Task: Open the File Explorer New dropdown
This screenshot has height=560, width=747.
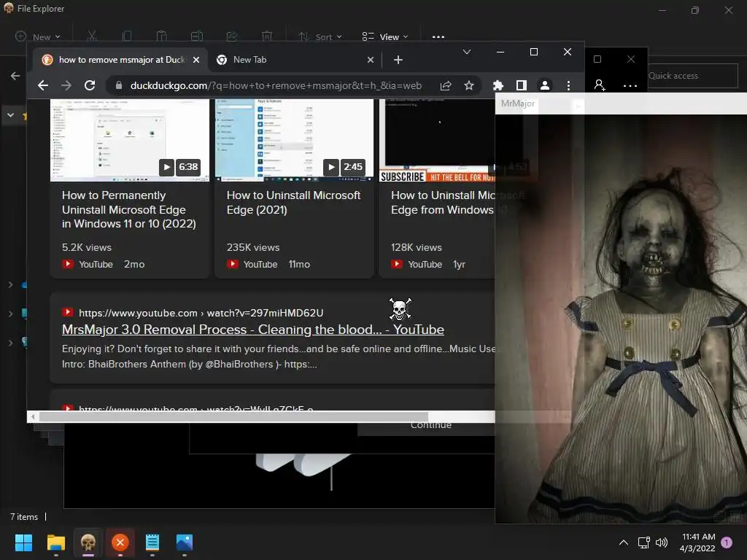Action: (x=39, y=36)
